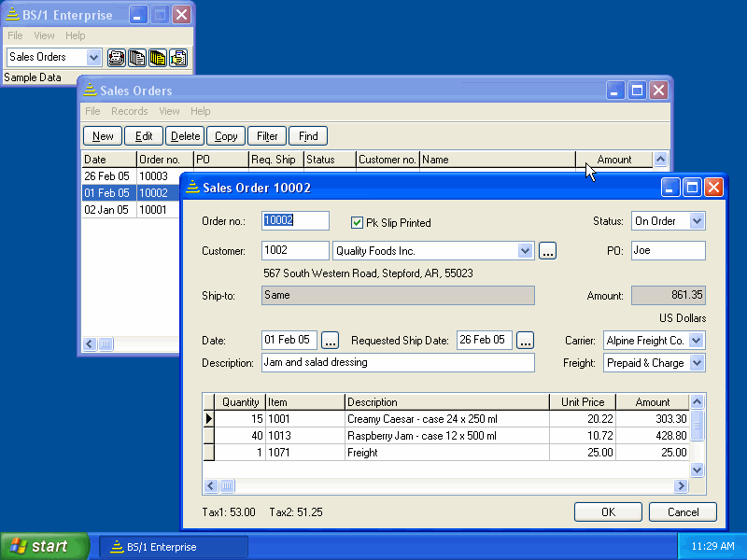Viewport: 747px width, 560px height.
Task: Click the BS/1 Enterprise window pyramid icon
Action: coord(12,14)
